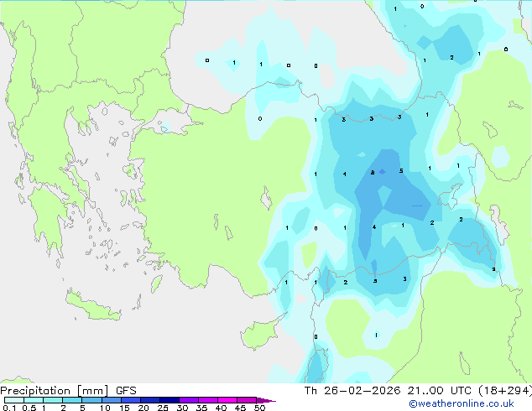Image resolution: width=532 pixels, height=411 pixels.
Task: Select the "[mm]" unit label
Action: 92,391
